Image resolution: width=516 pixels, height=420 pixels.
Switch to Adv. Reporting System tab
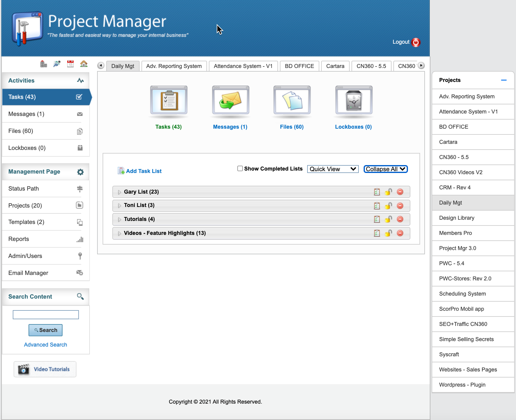[x=174, y=66]
